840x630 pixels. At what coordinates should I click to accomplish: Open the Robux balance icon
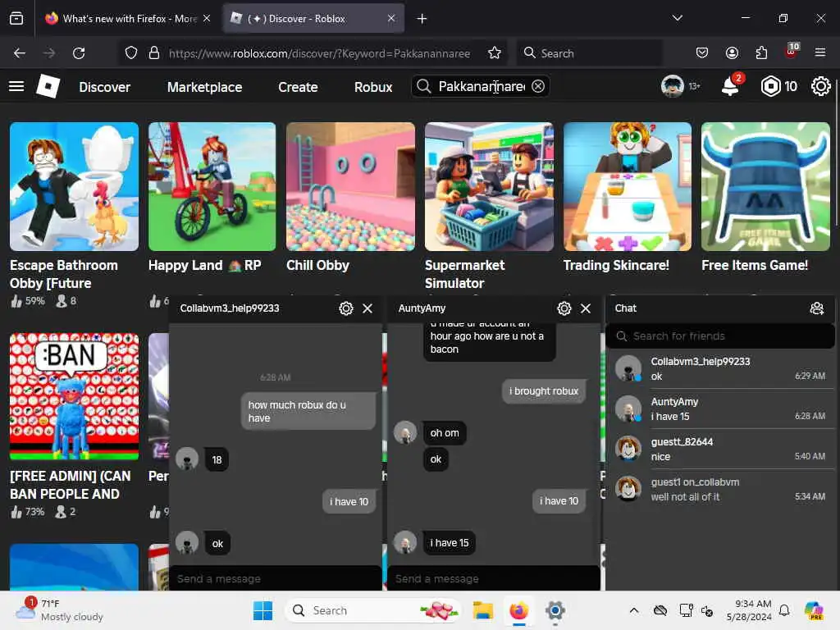[x=770, y=86]
